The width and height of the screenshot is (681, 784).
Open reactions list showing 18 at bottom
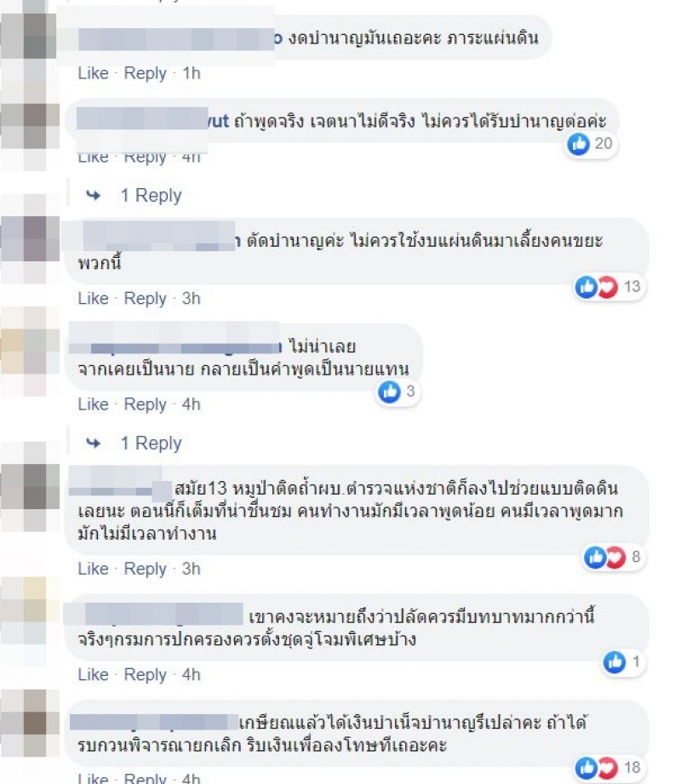click(609, 768)
